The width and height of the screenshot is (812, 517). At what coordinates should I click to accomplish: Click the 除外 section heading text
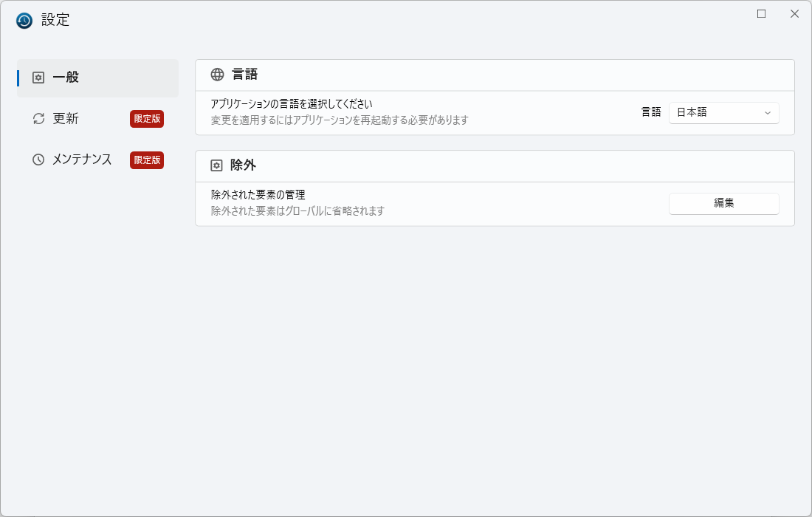pyautogui.click(x=244, y=165)
